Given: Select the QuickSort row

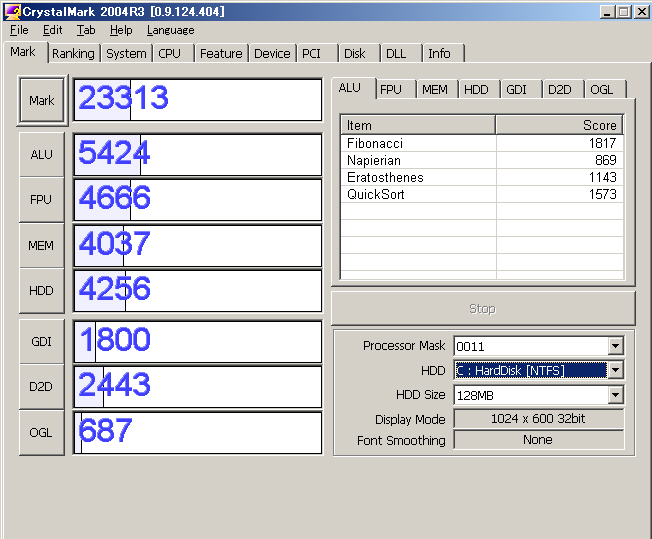Looking at the screenshot, I should pos(482,194).
